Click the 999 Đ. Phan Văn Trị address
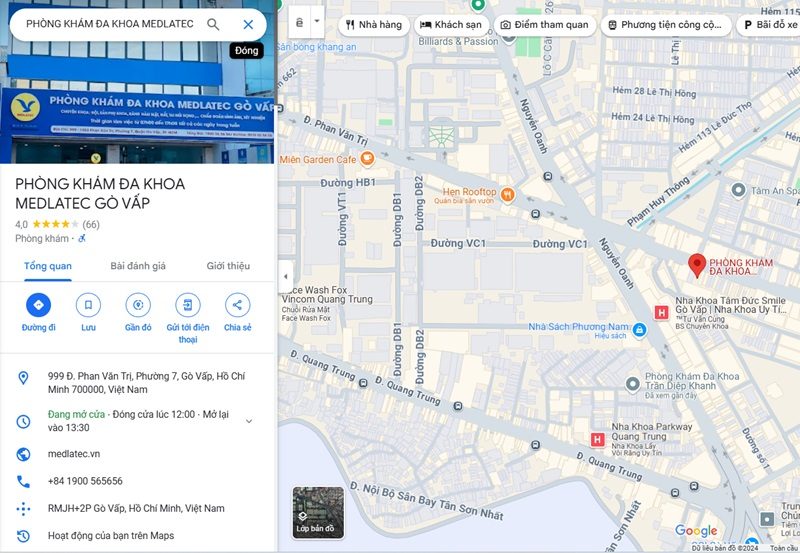 146,383
